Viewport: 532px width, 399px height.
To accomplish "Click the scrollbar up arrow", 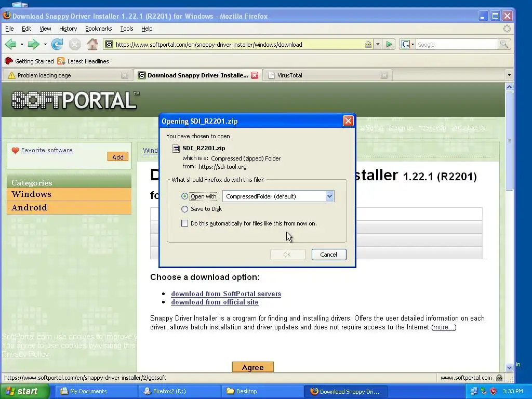I will click(509, 87).
